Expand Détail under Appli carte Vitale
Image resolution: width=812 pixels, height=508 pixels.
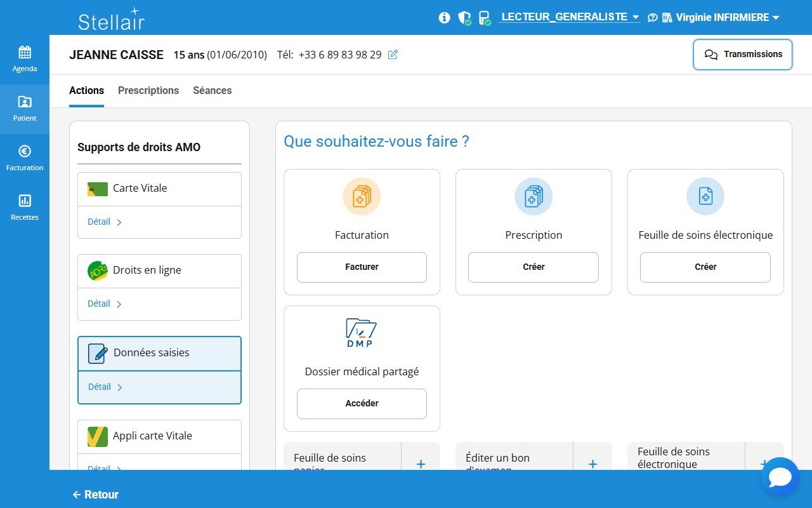click(100, 469)
